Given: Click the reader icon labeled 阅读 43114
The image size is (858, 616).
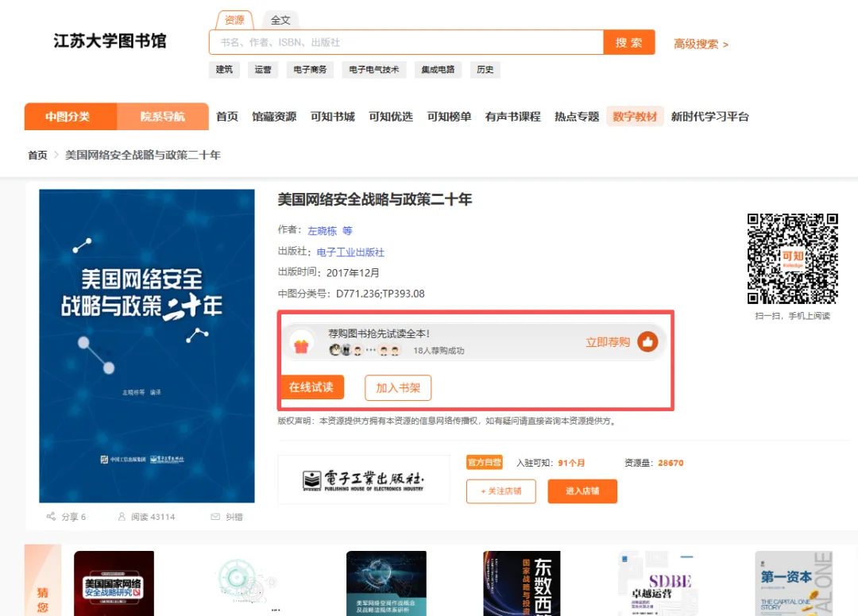Looking at the screenshot, I should pos(122,517).
